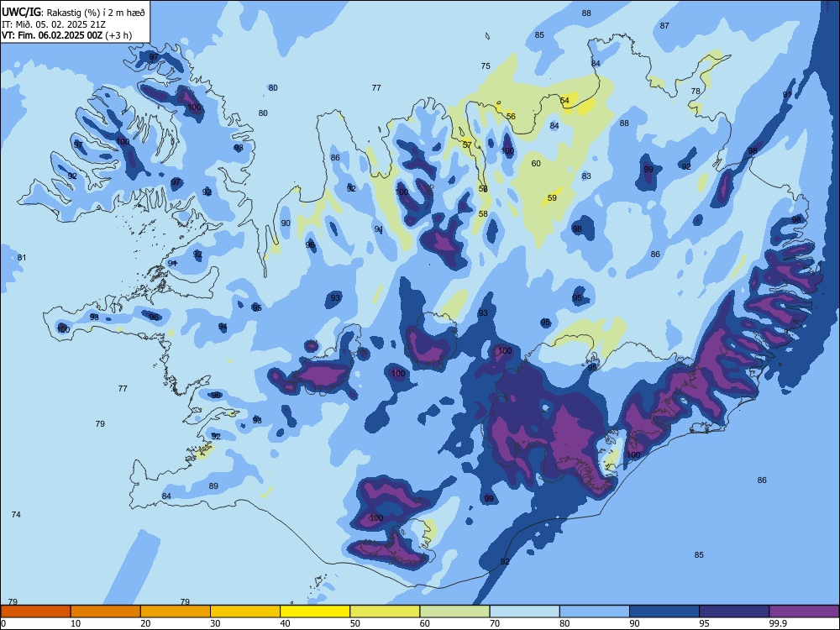
Task: Click the map humidity value '83'
Action: (586, 176)
